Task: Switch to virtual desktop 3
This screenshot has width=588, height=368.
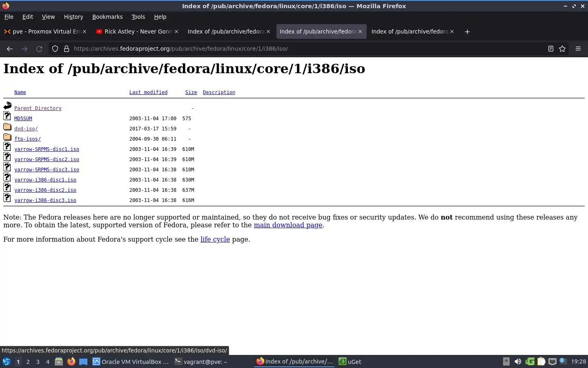Action: pyautogui.click(x=38, y=361)
